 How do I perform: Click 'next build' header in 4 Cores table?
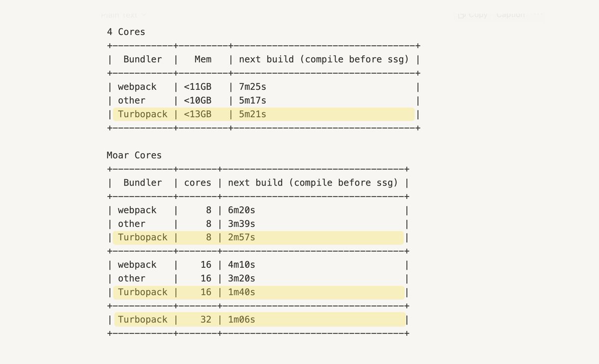click(324, 59)
